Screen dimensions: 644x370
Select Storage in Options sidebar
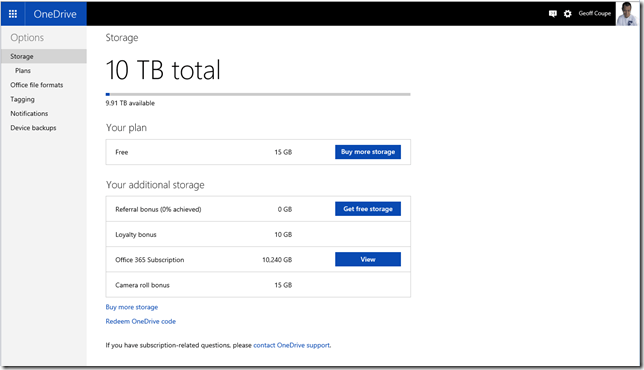[44, 56]
